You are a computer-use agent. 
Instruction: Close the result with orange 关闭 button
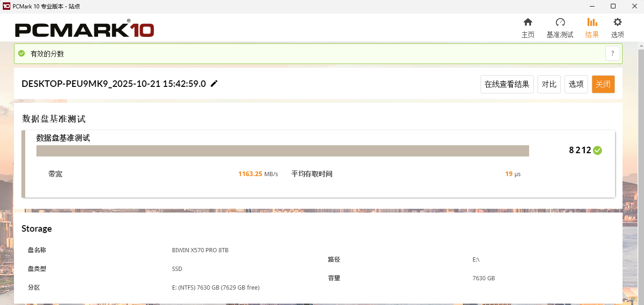tap(603, 85)
